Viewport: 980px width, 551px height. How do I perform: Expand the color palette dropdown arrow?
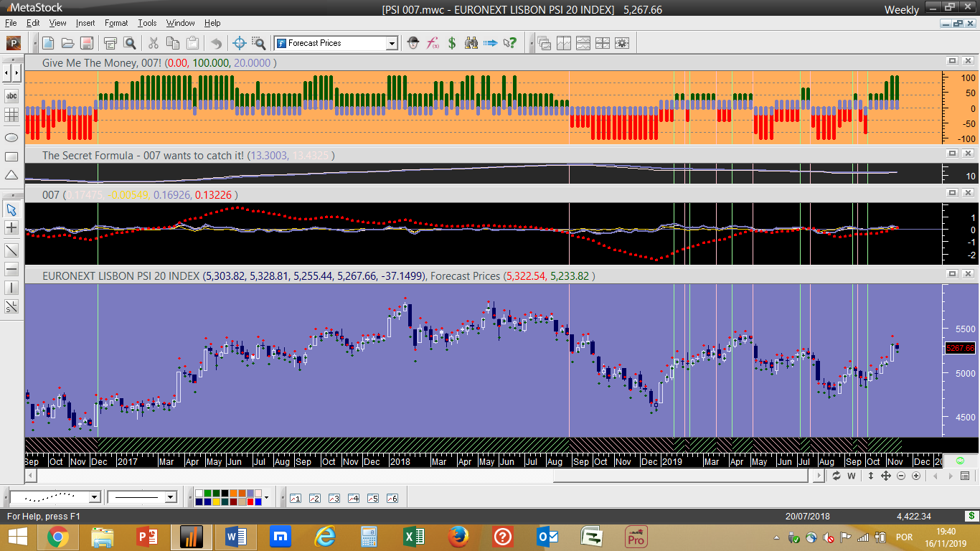click(266, 497)
